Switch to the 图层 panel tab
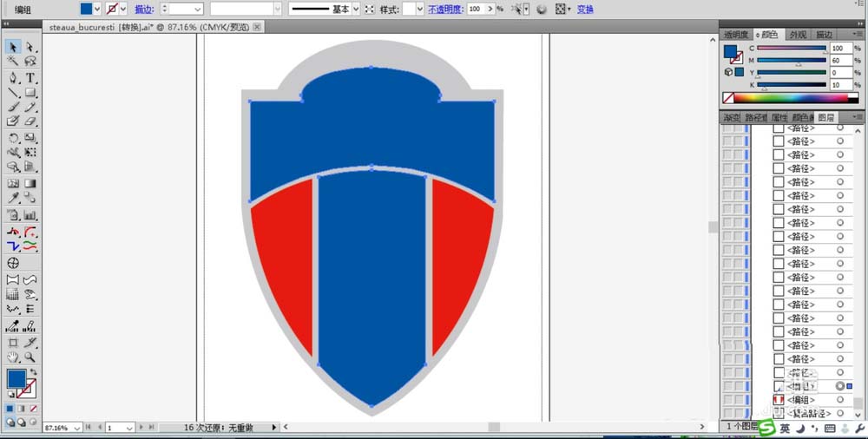This screenshot has width=868, height=439. tap(826, 117)
